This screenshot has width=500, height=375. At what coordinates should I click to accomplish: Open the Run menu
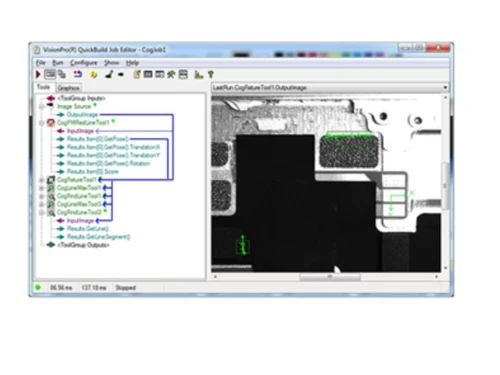(x=57, y=63)
